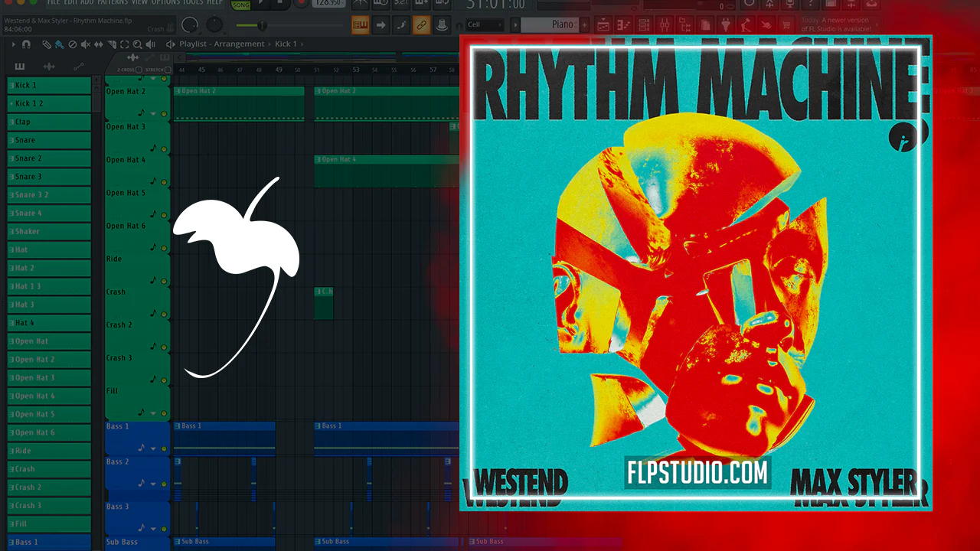
Task: Expand the Kick 1 picker item
Action: point(49,85)
